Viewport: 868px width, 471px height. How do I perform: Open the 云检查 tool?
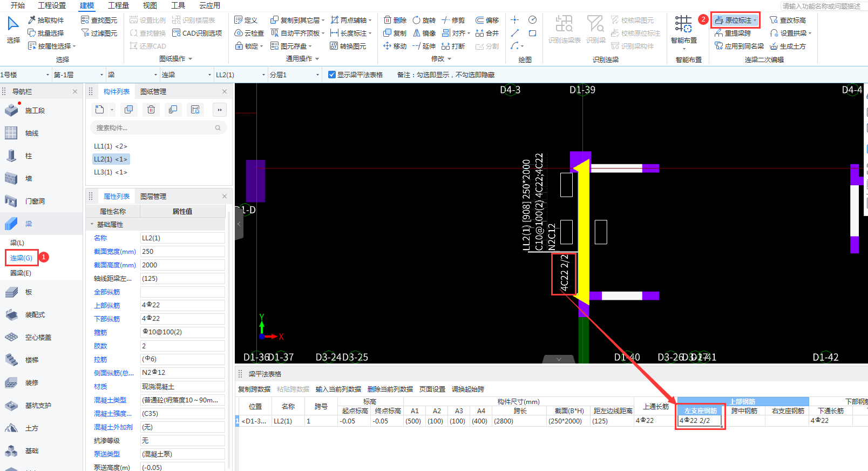pos(249,33)
